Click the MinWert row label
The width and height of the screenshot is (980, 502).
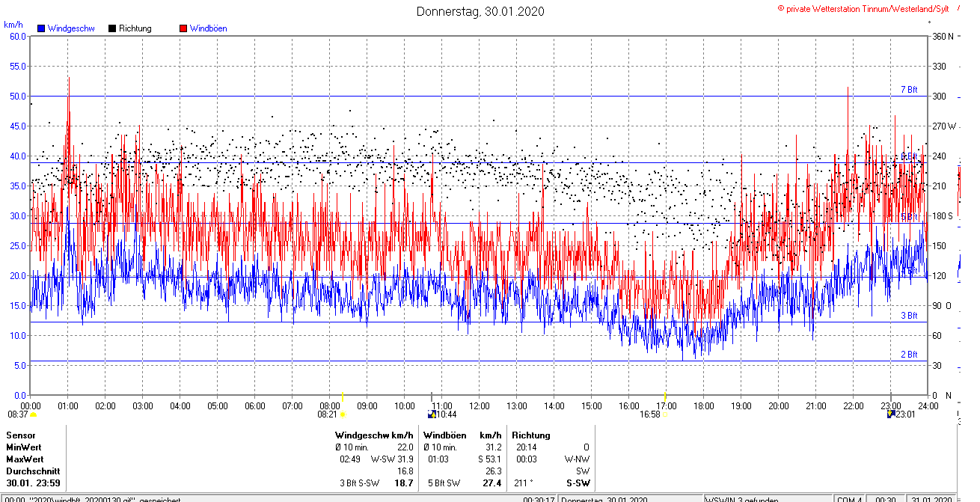(x=25, y=447)
